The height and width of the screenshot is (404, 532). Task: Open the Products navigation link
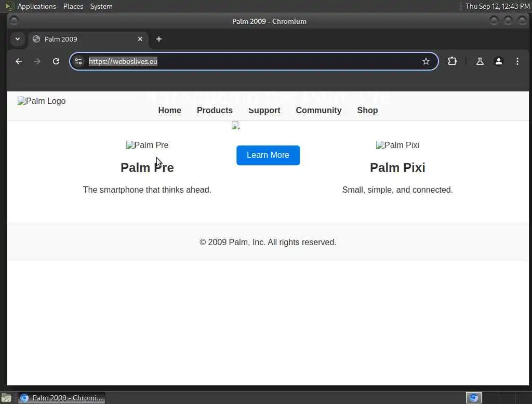(x=215, y=110)
